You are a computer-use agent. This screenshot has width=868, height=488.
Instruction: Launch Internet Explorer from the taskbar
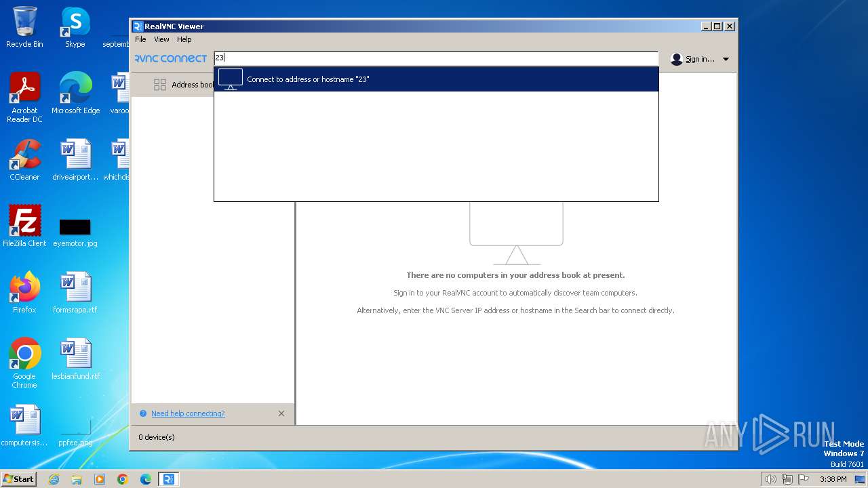coord(54,479)
